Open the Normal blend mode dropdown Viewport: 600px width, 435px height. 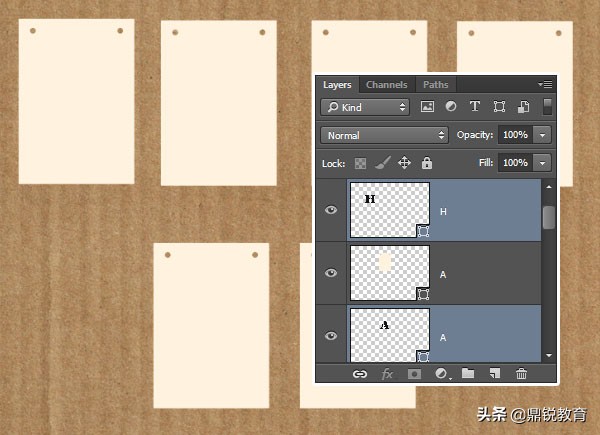coord(385,135)
